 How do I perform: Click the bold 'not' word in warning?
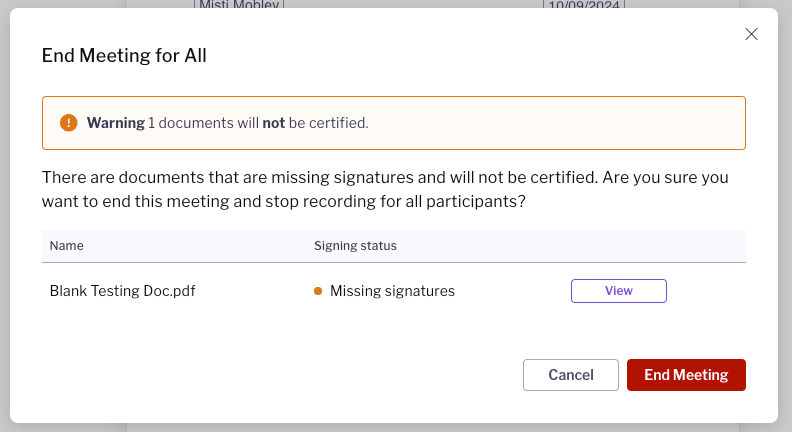tap(273, 123)
